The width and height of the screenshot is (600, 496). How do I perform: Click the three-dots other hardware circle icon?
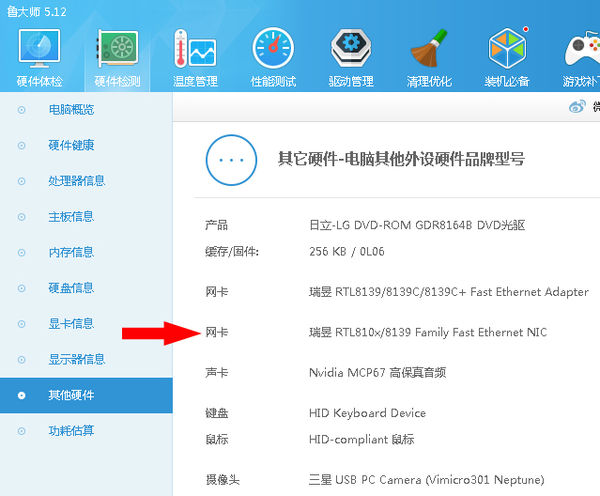(231, 160)
